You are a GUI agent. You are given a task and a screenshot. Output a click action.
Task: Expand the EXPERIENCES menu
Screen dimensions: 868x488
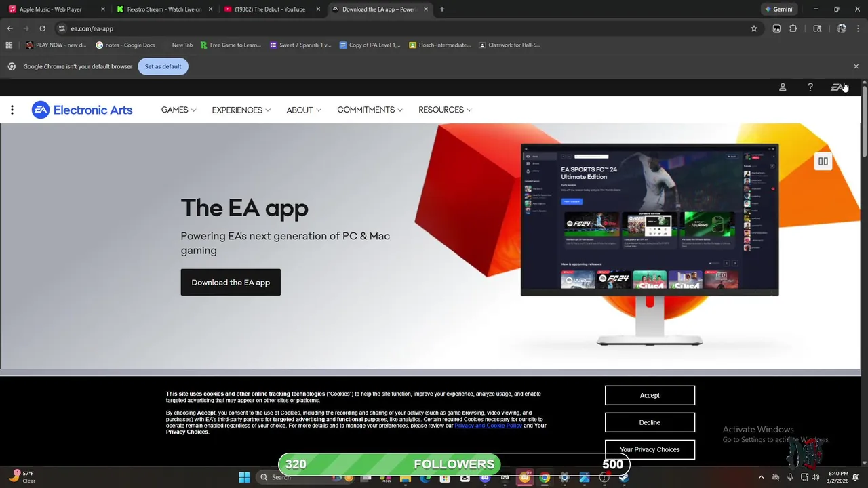coord(241,110)
